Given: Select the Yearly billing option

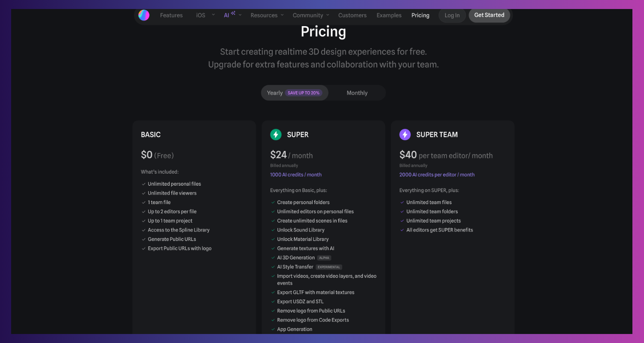Looking at the screenshot, I should [x=275, y=93].
